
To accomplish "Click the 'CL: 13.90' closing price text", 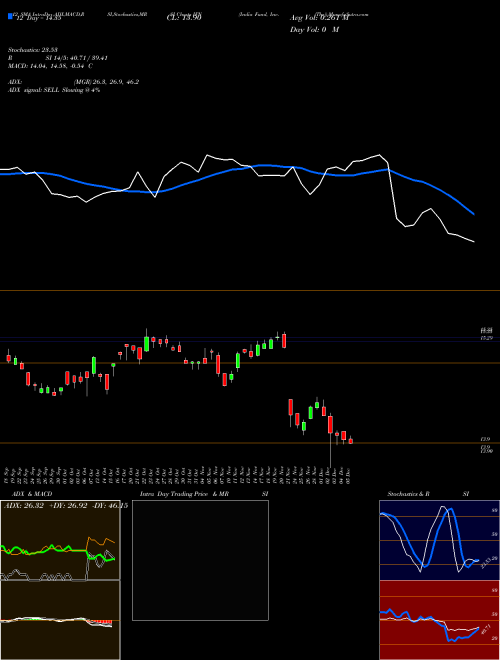I will [184, 18].
